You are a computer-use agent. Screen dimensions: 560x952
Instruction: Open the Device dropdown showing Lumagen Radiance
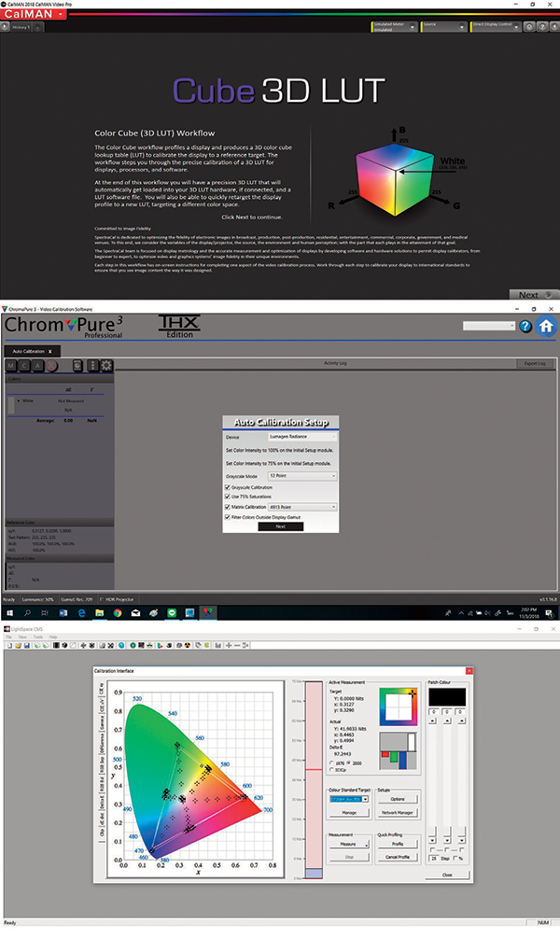[x=301, y=437]
